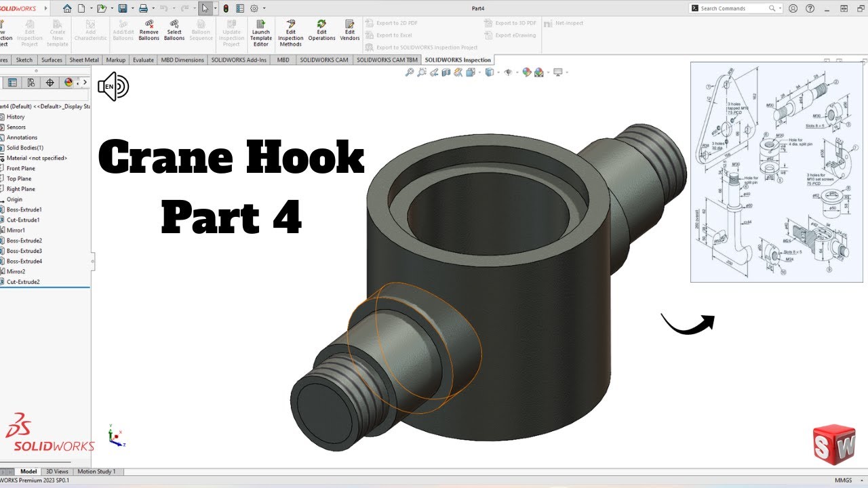
Task: Open Edit Operations
Action: click(322, 30)
